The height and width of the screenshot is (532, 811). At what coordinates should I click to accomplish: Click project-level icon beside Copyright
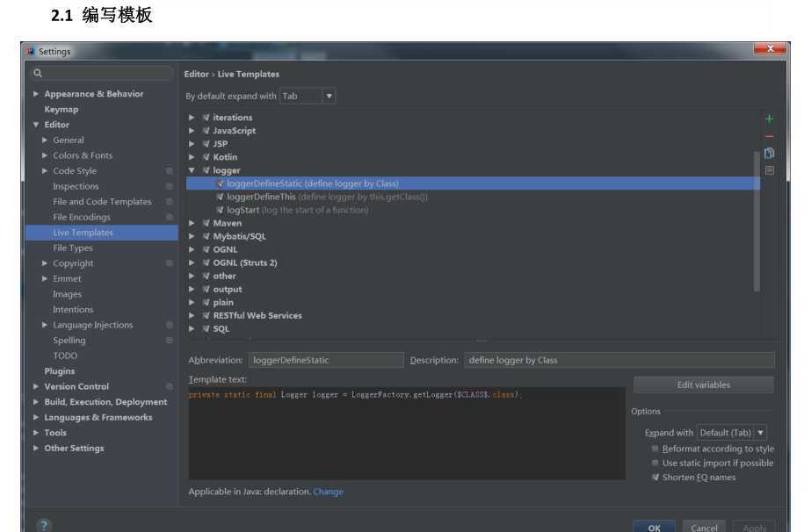pyautogui.click(x=169, y=263)
